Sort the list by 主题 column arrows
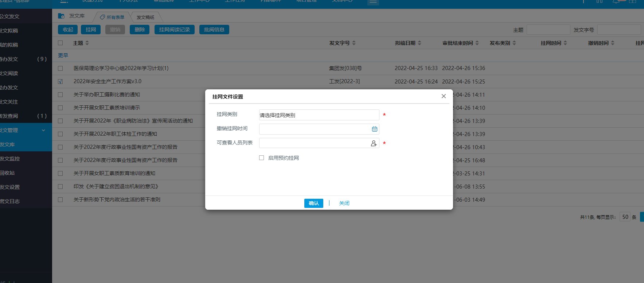This screenshot has width=644, height=283. [87, 43]
